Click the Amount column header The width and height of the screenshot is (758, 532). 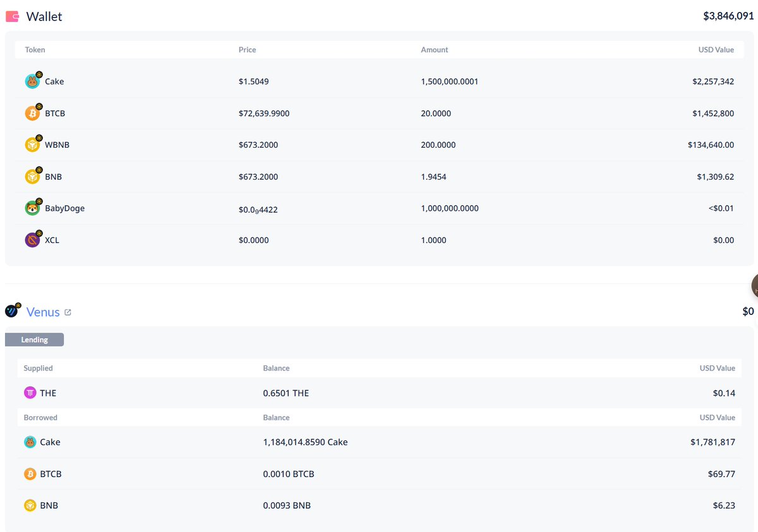pos(435,50)
